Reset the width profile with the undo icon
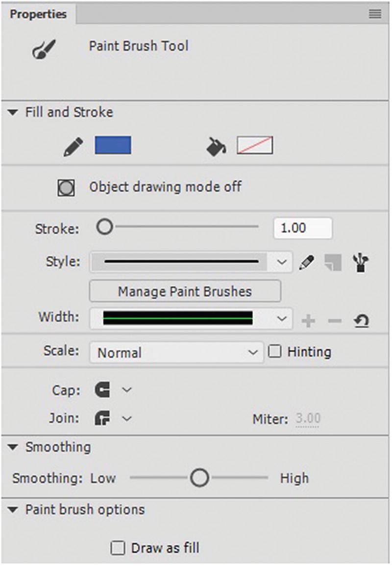The image size is (392, 566). pyautogui.click(x=361, y=321)
